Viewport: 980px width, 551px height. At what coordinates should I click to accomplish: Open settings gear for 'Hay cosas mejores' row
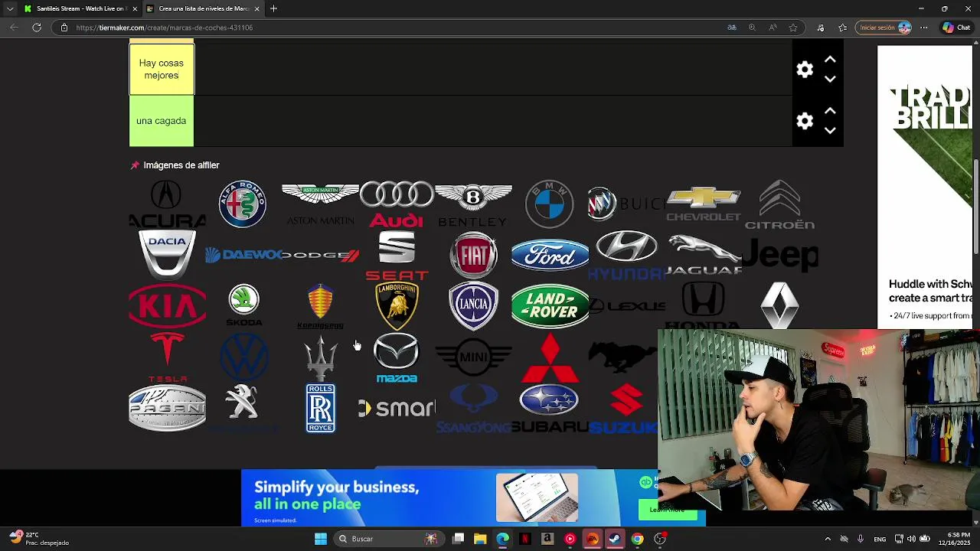[805, 70]
